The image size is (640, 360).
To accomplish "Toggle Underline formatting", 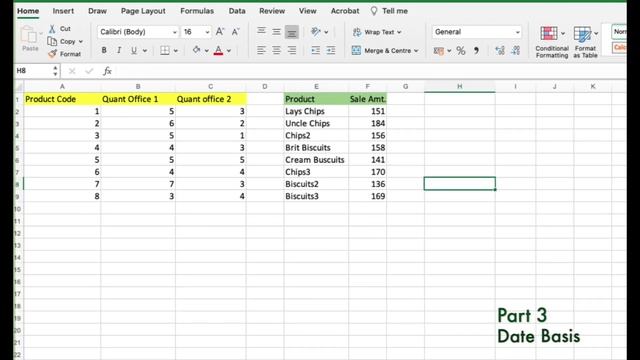I will click(x=133, y=50).
